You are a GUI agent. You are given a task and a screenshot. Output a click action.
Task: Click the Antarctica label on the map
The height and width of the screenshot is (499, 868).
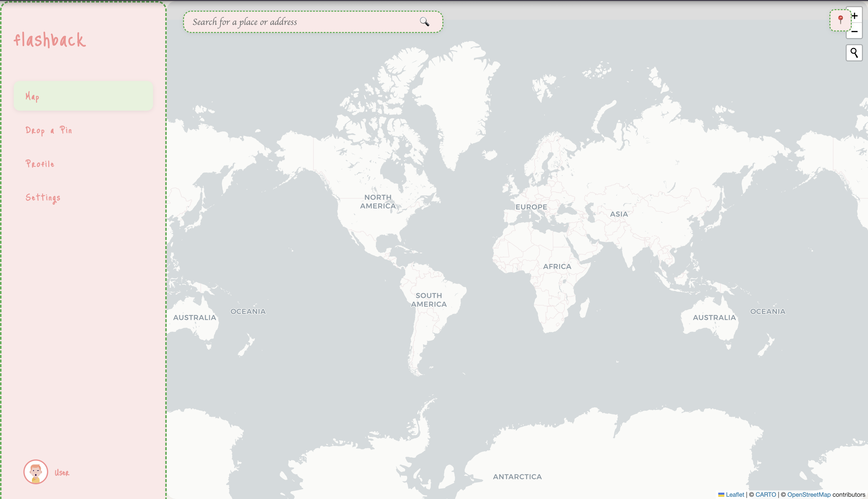517,477
